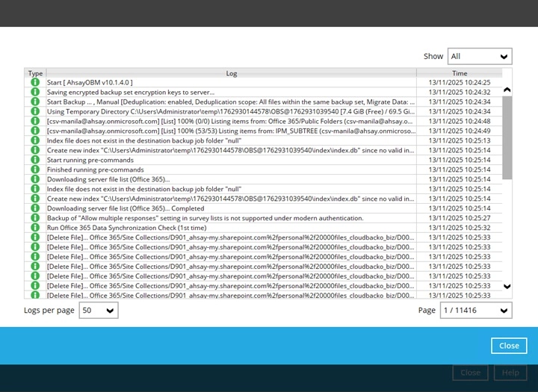Image resolution: width=538 pixels, height=392 pixels.
Task: Open the Logs per page dropdown
Action: tap(99, 311)
